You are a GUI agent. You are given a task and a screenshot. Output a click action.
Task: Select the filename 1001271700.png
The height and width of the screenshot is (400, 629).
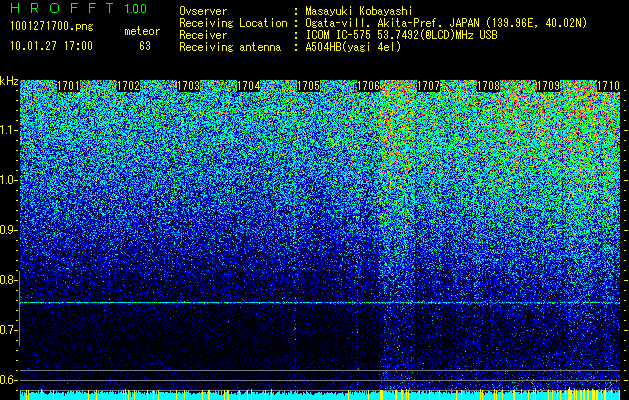pos(52,27)
